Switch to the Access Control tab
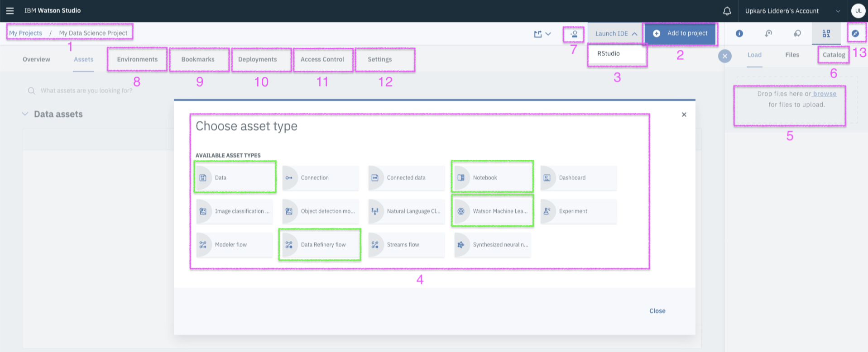The image size is (868, 352). click(x=322, y=59)
